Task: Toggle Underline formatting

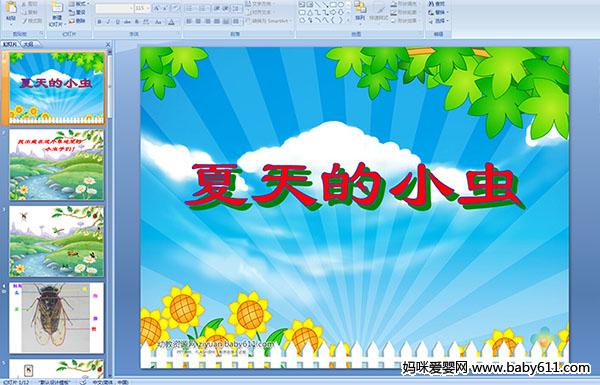Action: pos(117,22)
